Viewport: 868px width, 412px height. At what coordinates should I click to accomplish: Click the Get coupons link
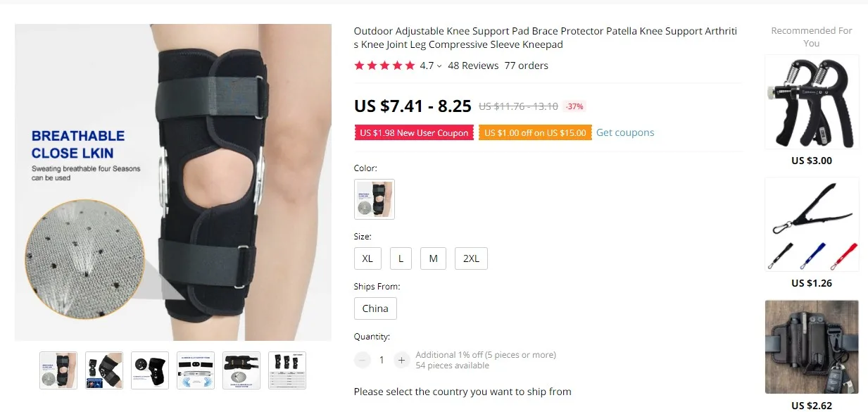click(625, 132)
